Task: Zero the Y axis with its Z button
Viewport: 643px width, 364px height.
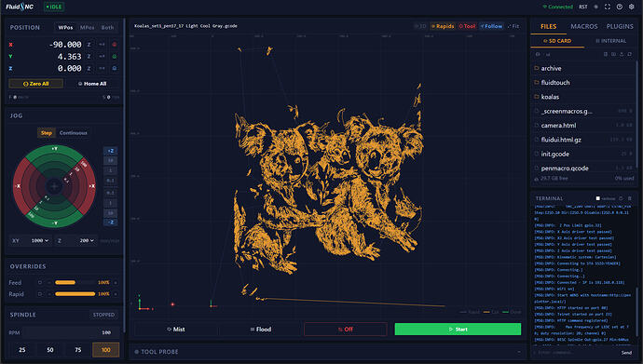Action: click(x=89, y=56)
